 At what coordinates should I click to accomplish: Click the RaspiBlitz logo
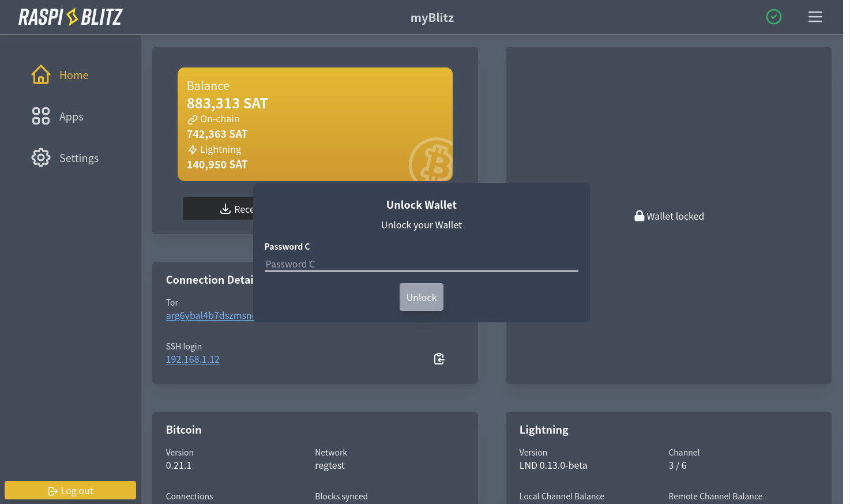[x=70, y=17]
